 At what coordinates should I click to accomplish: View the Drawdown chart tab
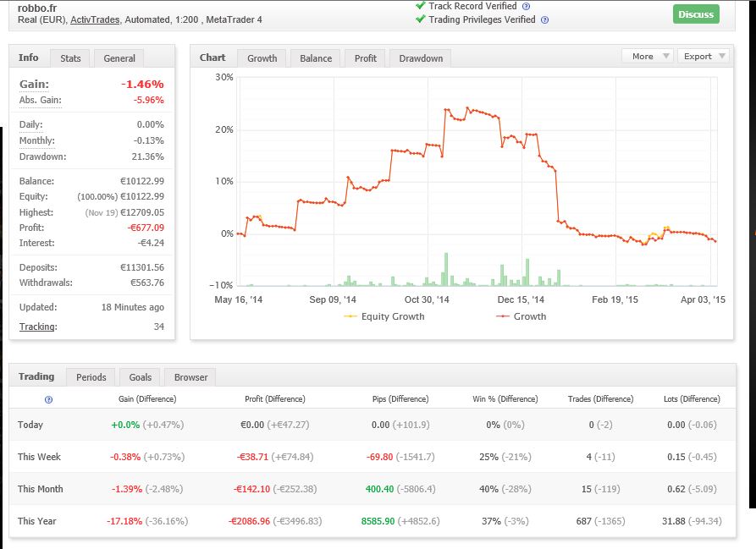point(421,58)
